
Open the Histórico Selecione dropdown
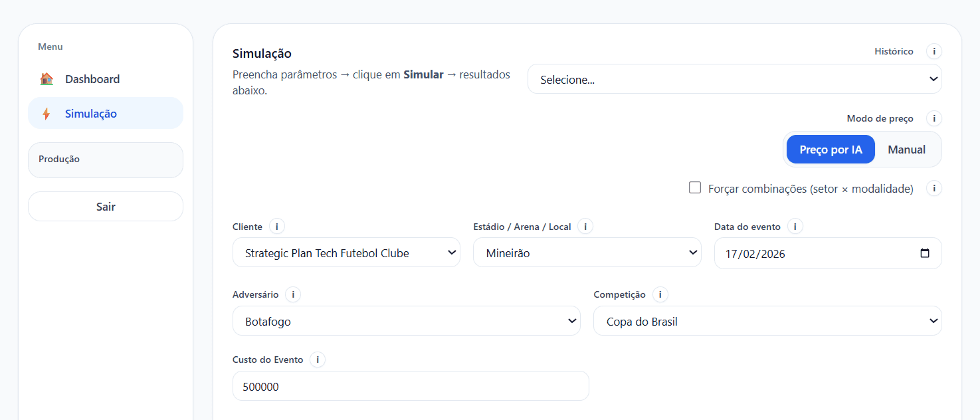[x=734, y=78]
